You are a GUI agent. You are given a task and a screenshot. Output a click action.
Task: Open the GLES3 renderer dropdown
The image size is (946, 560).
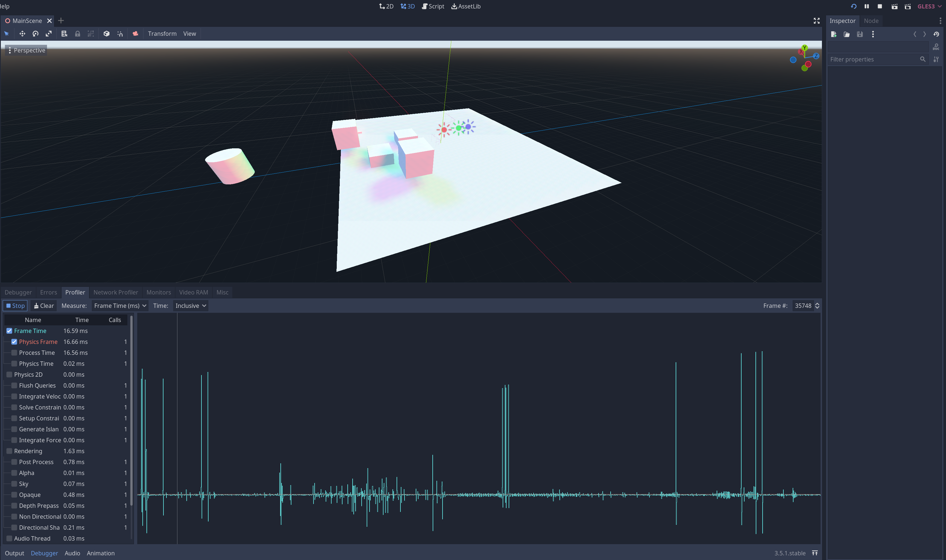(x=929, y=6)
